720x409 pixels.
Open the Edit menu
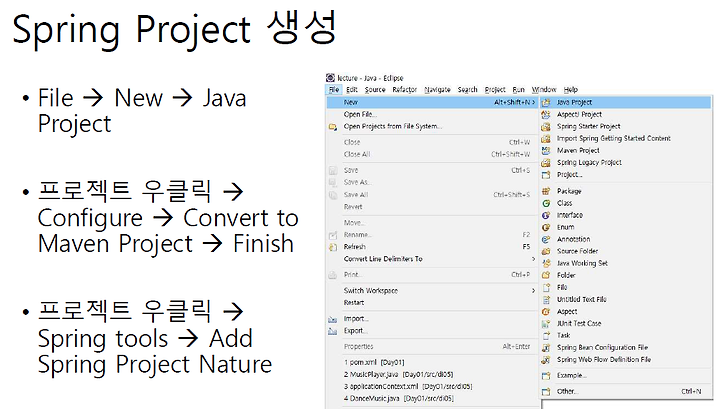coord(352,90)
